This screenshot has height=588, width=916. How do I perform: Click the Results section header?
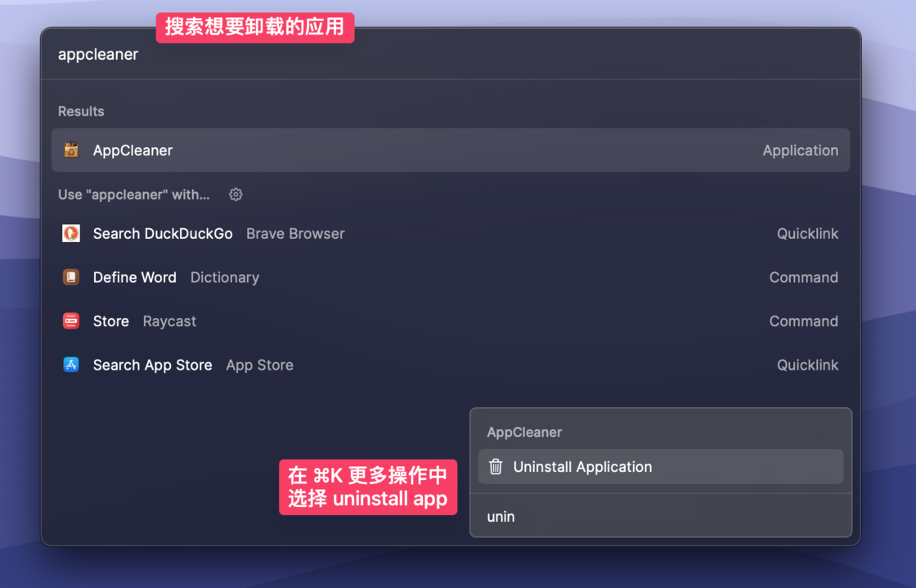(x=81, y=111)
